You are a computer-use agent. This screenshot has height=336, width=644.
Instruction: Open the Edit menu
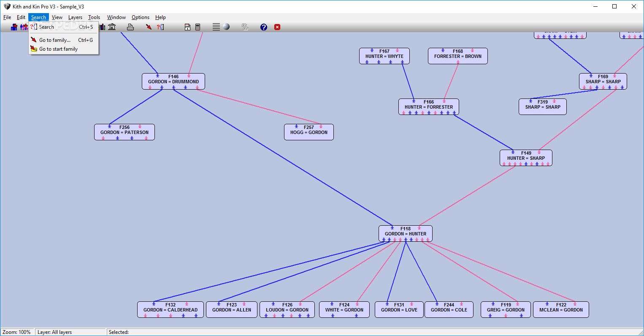pos(21,17)
